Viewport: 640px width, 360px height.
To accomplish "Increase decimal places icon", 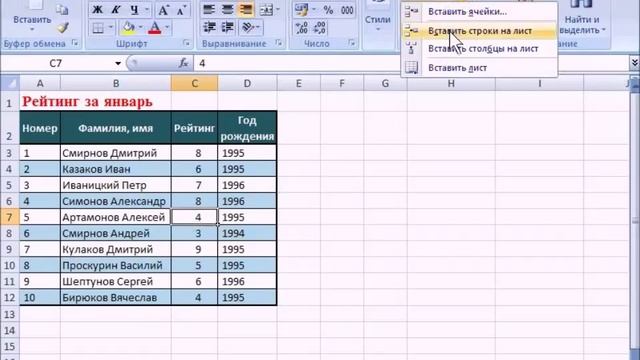I will click(x=302, y=28).
